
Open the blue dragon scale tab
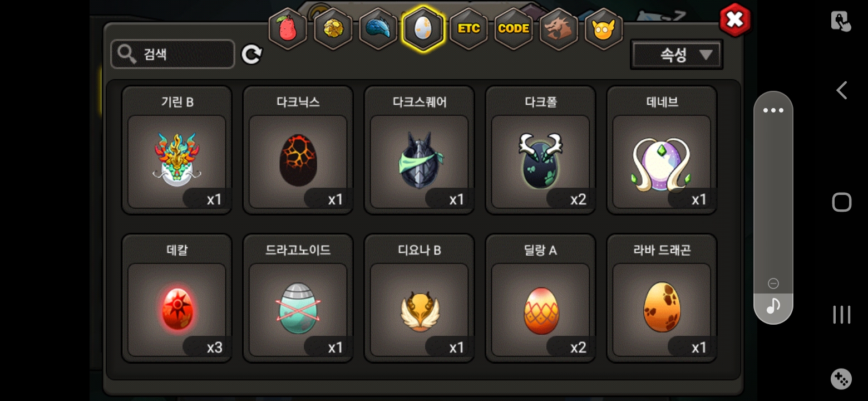click(x=378, y=29)
